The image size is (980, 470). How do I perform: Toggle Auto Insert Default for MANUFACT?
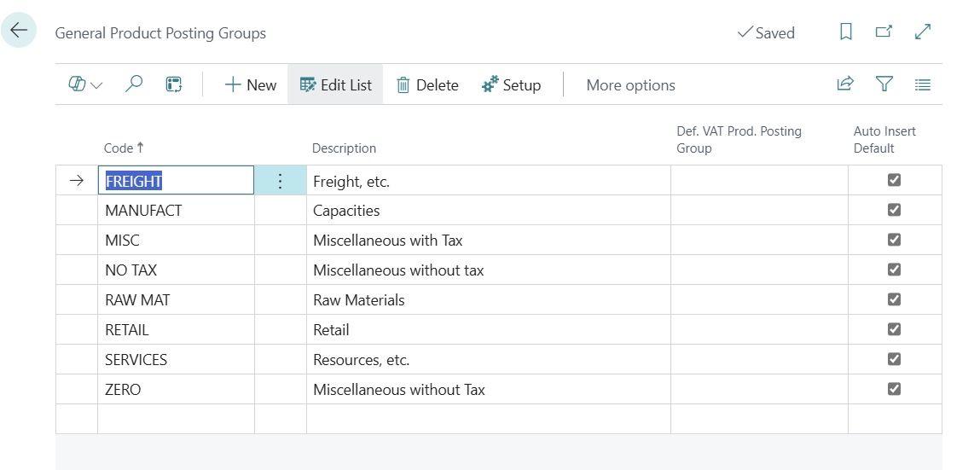[x=895, y=209]
